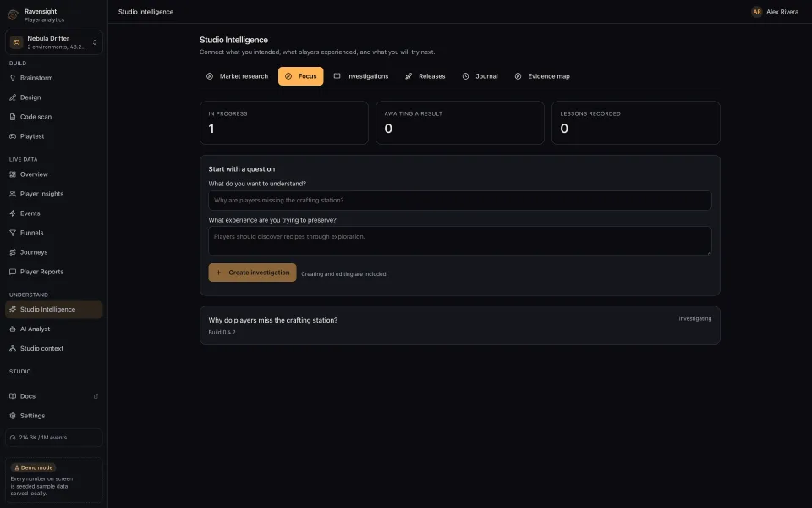The width and height of the screenshot is (812, 508).
Task: Click the Ravensight logo icon
Action: (x=14, y=15)
